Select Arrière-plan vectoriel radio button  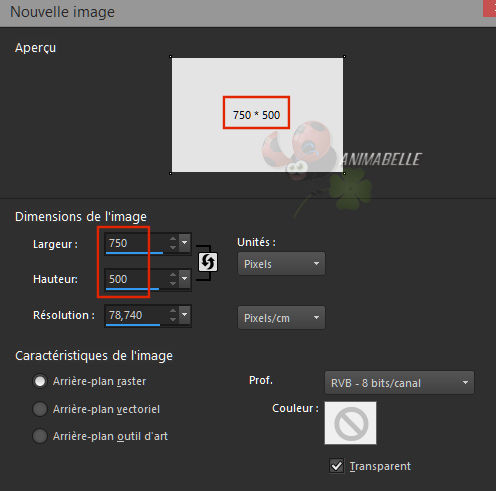(x=40, y=409)
